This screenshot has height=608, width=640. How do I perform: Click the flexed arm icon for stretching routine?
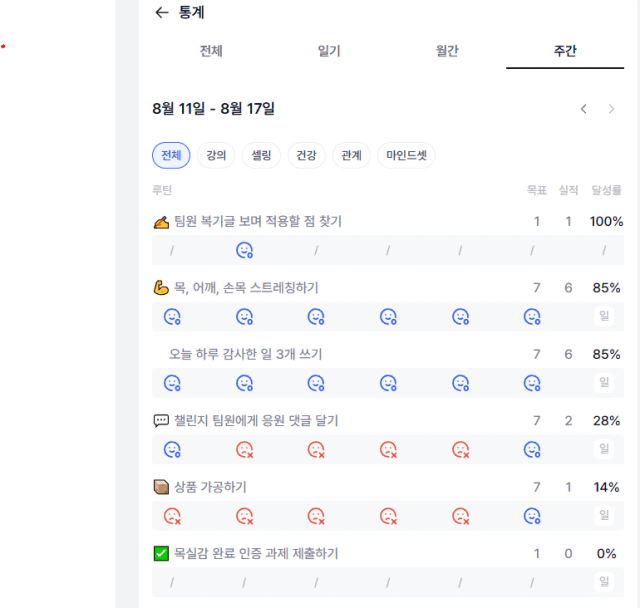click(161, 288)
